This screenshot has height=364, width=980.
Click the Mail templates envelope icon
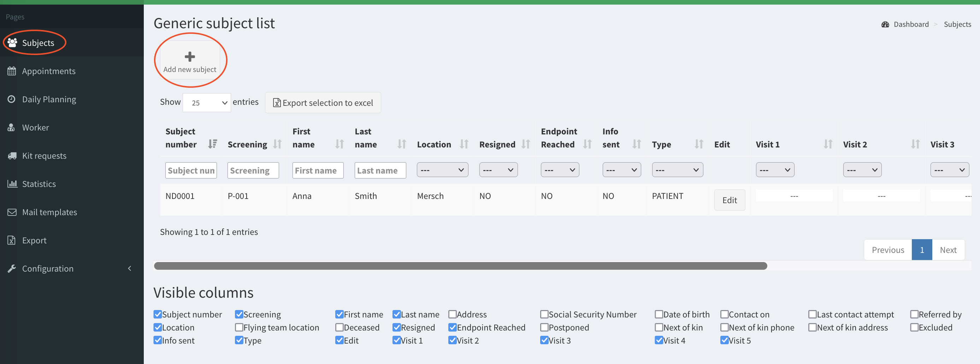tap(12, 212)
